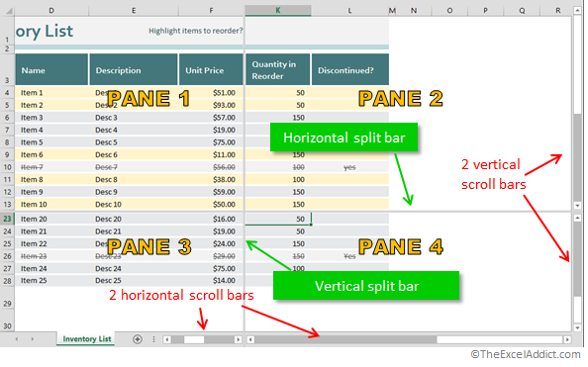The height and width of the screenshot is (367, 588).
Task: Select the Item 25 cell
Action: coord(51,280)
